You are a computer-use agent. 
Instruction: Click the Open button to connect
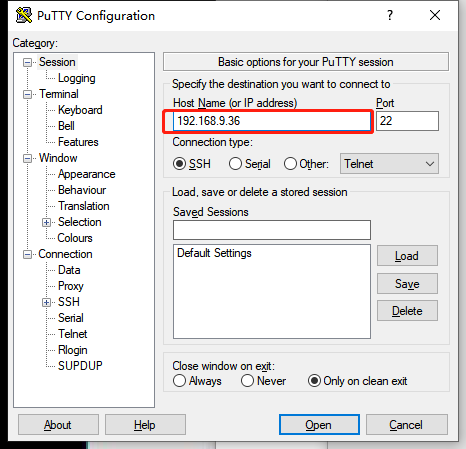click(319, 425)
